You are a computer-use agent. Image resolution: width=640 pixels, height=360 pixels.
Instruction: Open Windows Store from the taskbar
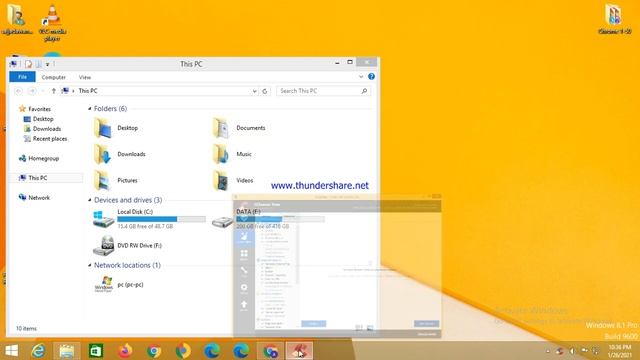(96, 351)
